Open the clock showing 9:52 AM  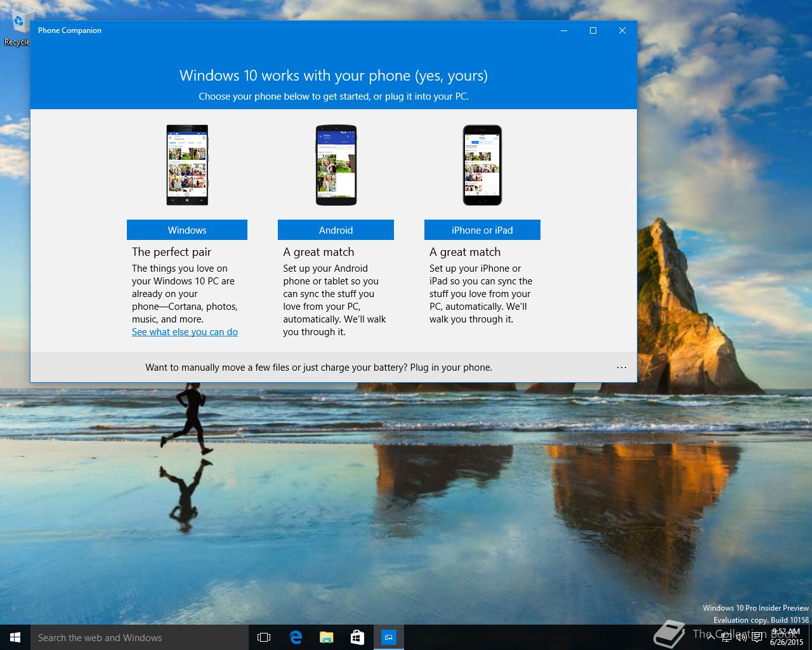point(786,637)
